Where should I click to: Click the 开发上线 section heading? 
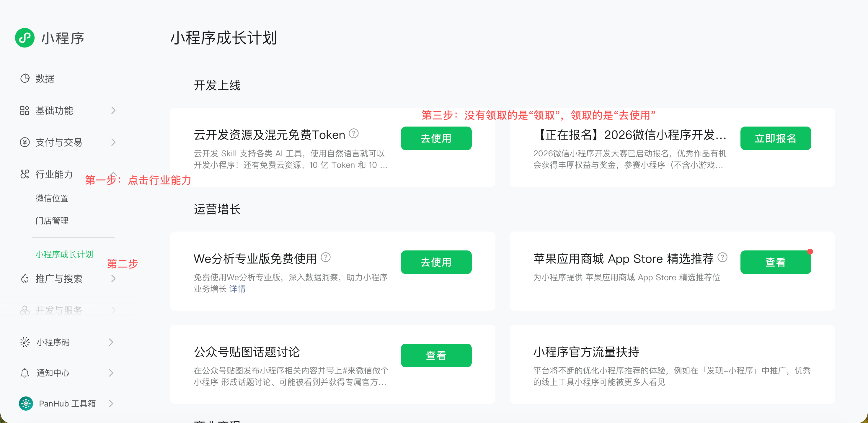pos(217,86)
